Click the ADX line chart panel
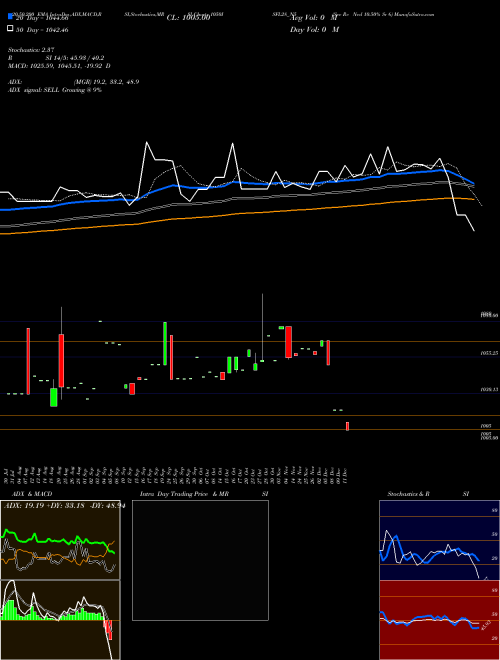The width and height of the screenshot is (500, 660). point(60,540)
